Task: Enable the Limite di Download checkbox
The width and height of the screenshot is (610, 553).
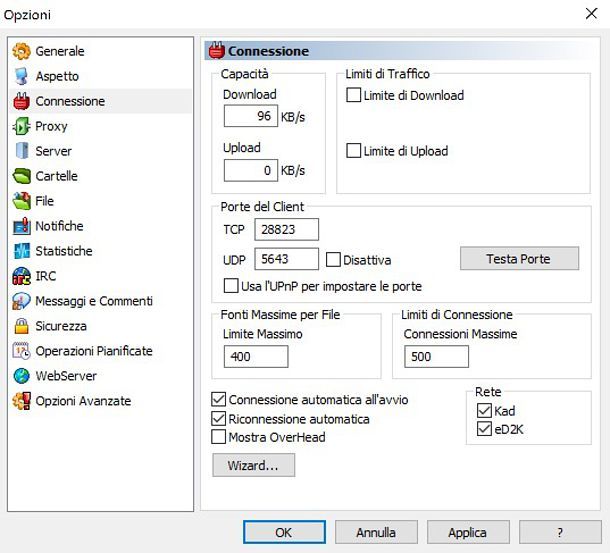Action: tap(353, 95)
